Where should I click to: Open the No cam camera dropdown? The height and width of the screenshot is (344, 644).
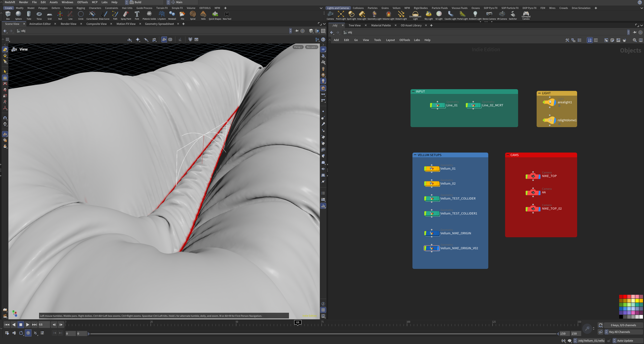(x=311, y=47)
